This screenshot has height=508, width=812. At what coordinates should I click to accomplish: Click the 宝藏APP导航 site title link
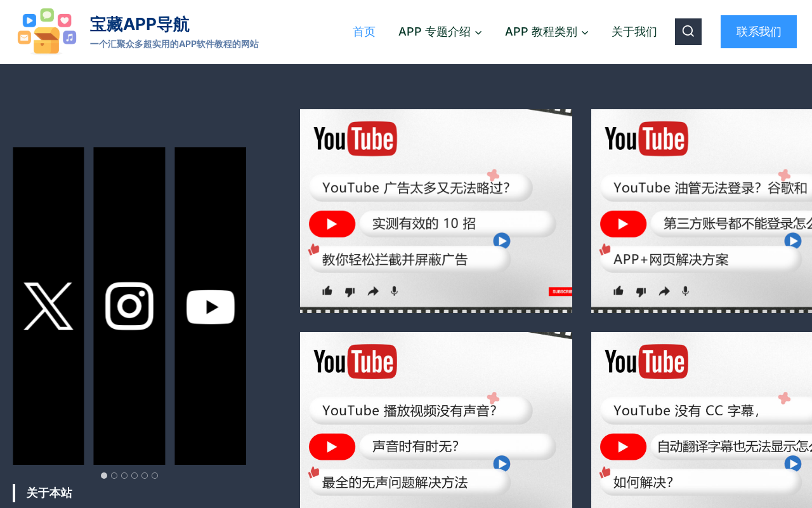click(140, 24)
